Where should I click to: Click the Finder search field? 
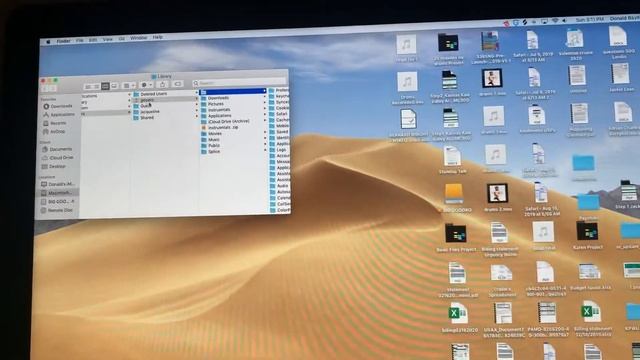(x=239, y=83)
